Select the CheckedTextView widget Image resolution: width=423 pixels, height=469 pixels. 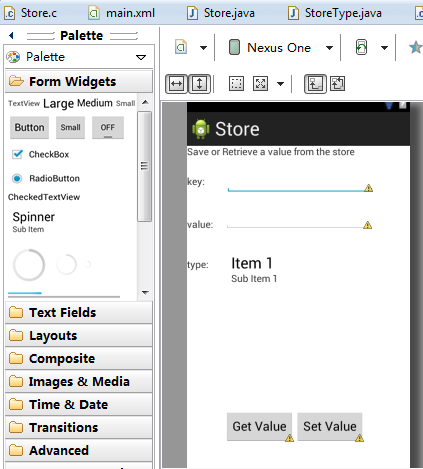click(x=44, y=197)
